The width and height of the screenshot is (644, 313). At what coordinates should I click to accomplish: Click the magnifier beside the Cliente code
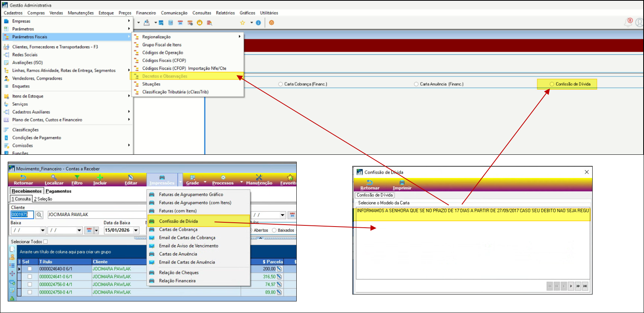[x=39, y=215]
